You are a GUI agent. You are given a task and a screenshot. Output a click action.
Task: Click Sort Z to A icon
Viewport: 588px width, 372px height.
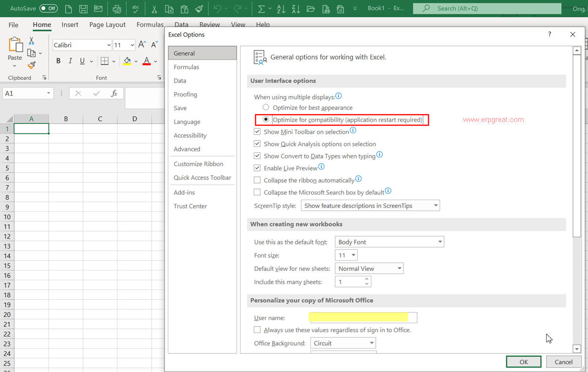[x=296, y=9]
